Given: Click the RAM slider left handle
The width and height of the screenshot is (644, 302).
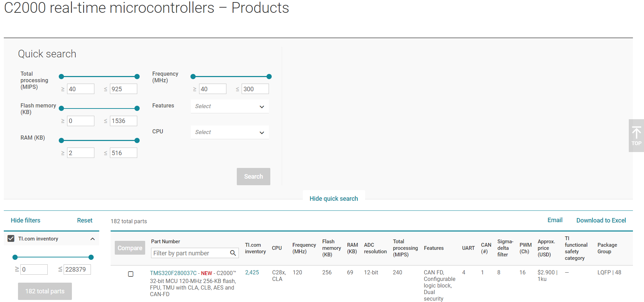Looking at the screenshot, I should (x=62, y=141).
